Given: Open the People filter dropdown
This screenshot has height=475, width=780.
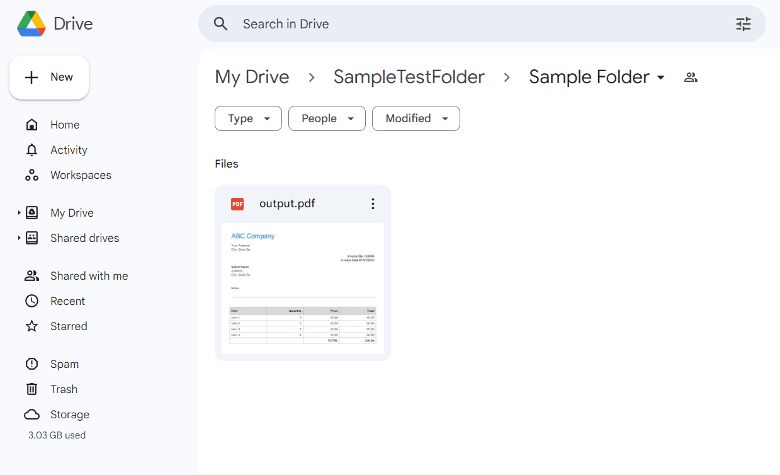Looking at the screenshot, I should [327, 118].
